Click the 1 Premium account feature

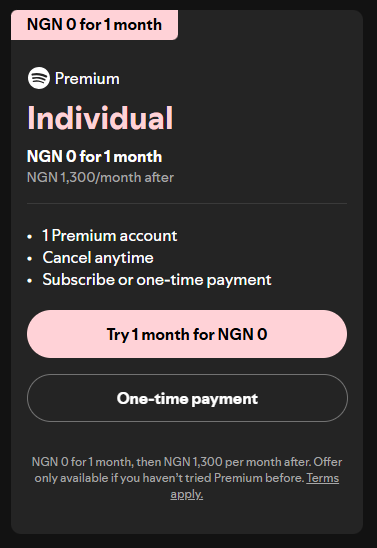(x=110, y=236)
